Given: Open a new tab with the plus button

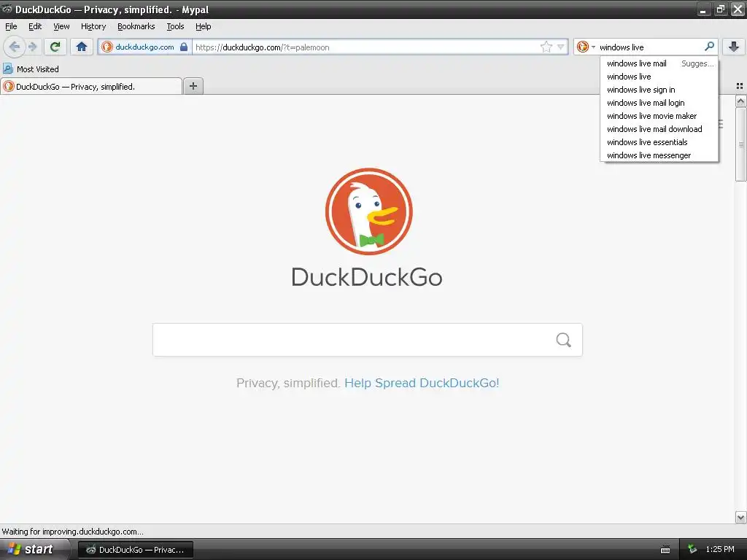Looking at the screenshot, I should click(193, 86).
